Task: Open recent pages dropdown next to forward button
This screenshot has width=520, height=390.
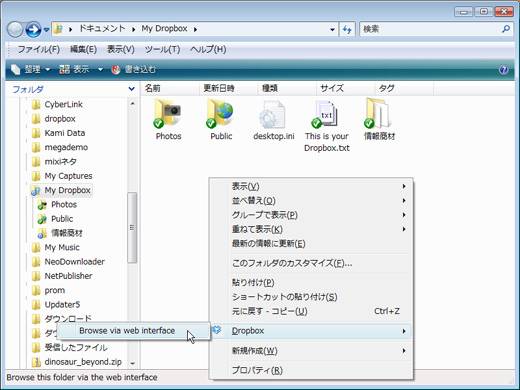Action: [46, 30]
